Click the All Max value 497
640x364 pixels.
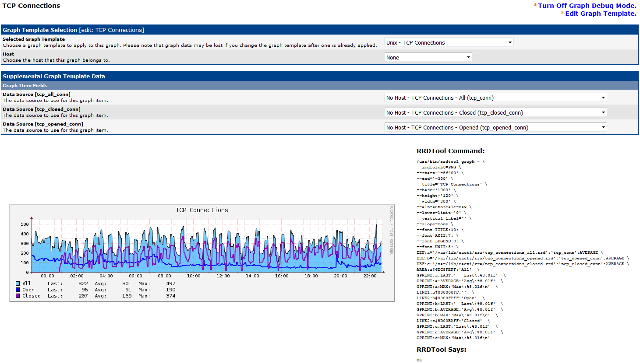[171, 283]
